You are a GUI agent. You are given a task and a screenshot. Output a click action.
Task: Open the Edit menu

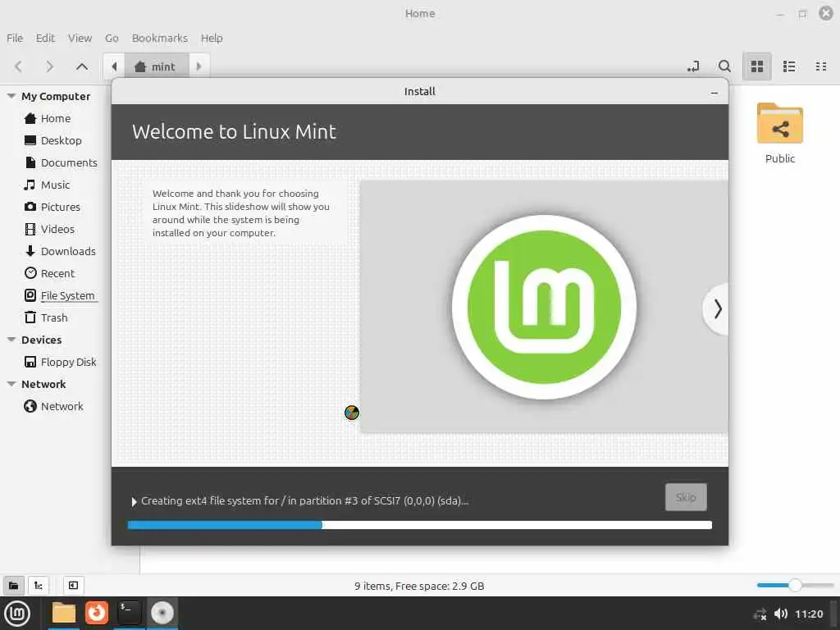pyautogui.click(x=46, y=38)
